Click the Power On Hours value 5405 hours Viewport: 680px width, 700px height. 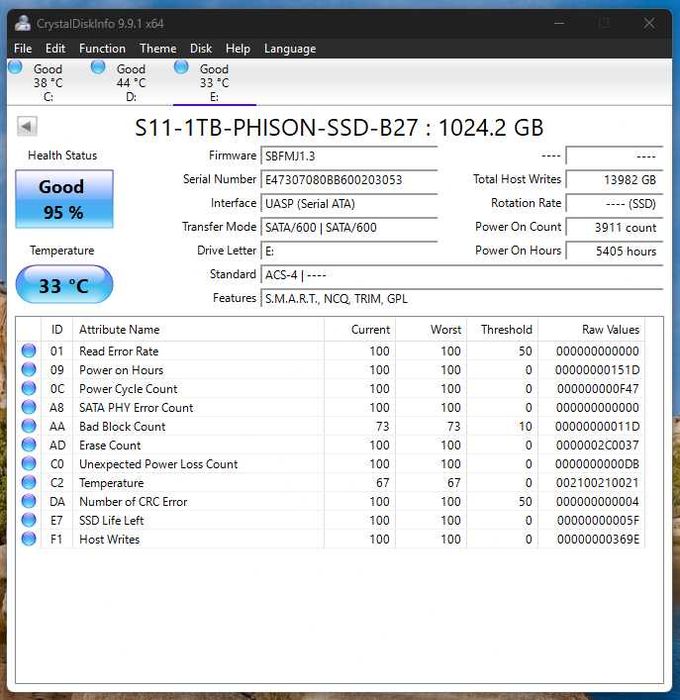point(614,250)
